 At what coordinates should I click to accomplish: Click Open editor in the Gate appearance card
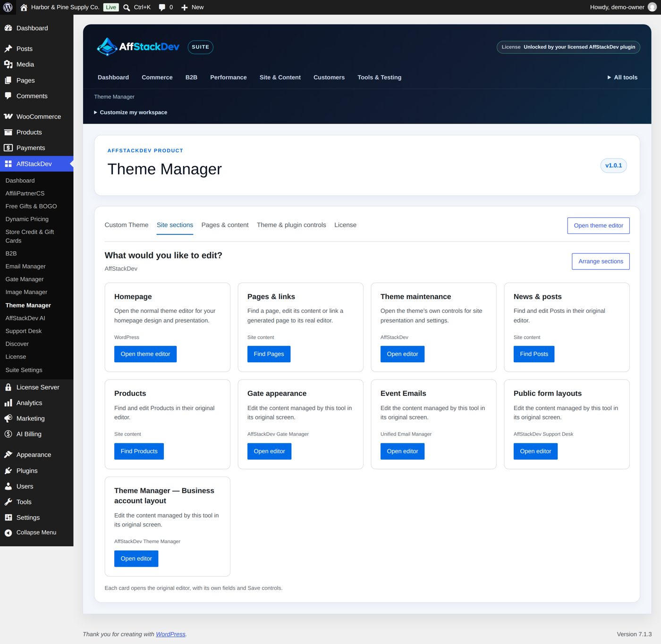(269, 452)
